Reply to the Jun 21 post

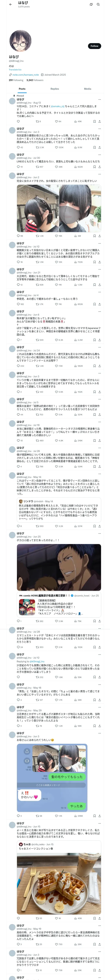18,285
